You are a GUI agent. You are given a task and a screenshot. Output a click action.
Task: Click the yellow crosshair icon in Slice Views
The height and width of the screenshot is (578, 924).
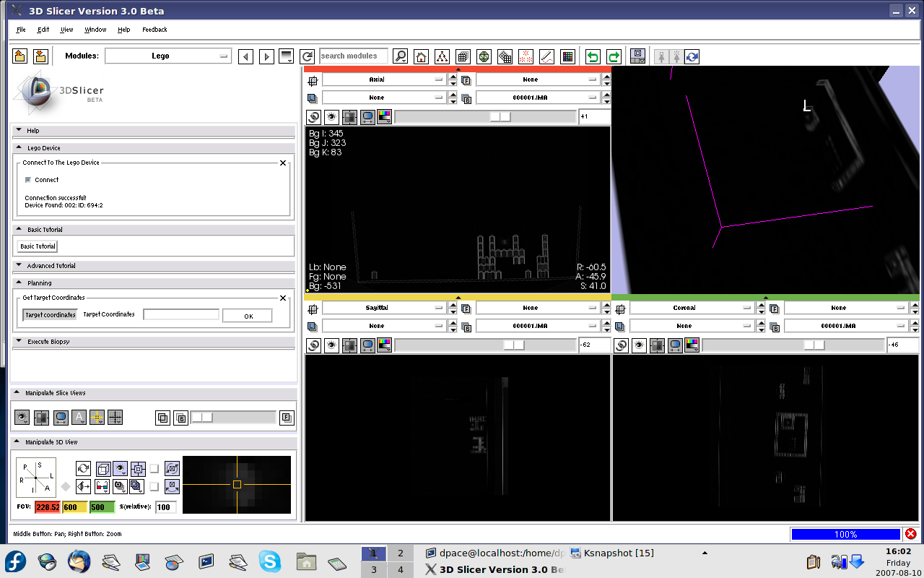pos(97,417)
